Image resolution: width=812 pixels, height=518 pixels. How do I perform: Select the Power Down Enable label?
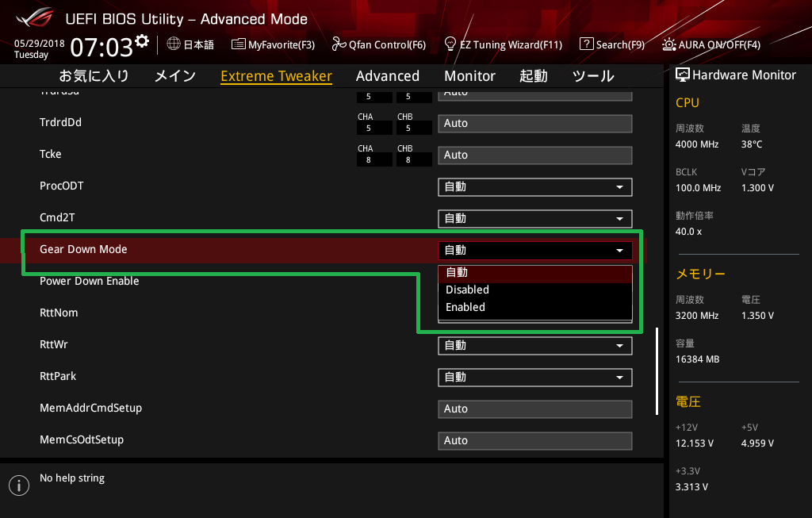(x=89, y=282)
